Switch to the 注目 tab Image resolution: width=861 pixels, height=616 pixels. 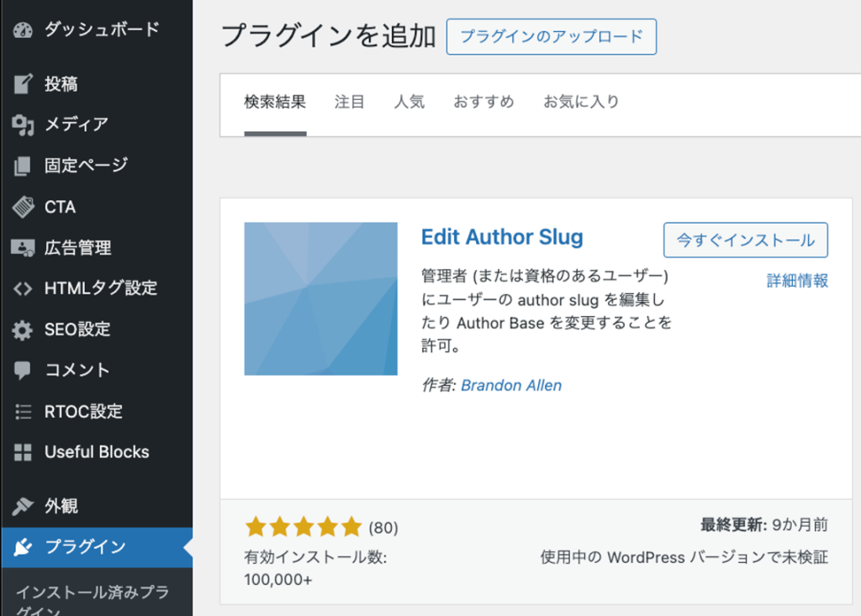349,101
